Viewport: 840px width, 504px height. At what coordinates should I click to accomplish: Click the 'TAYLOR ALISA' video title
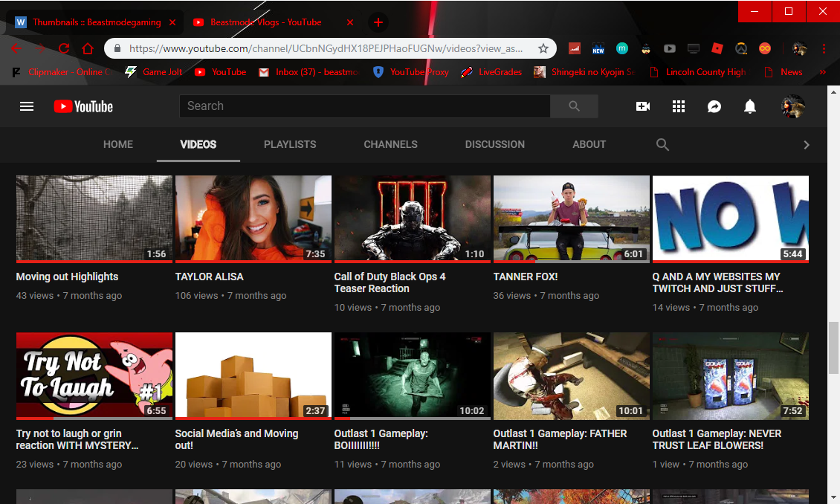pyautogui.click(x=210, y=277)
